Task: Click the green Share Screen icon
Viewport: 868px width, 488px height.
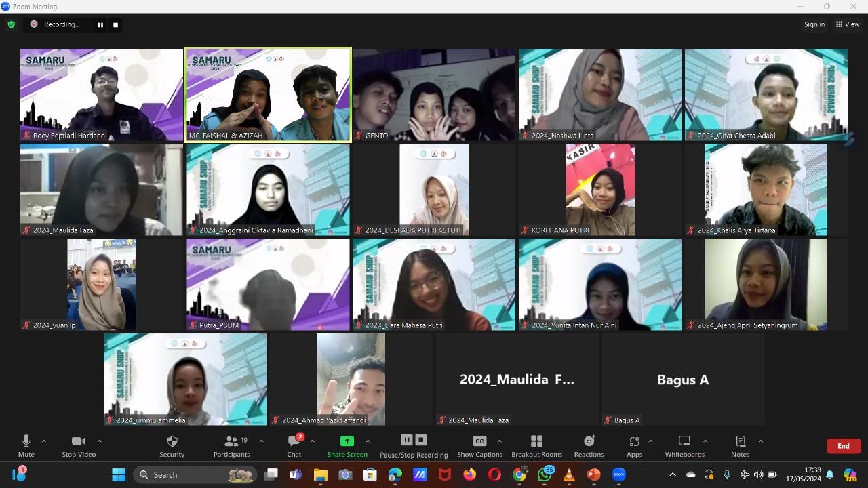Action: [x=347, y=441]
